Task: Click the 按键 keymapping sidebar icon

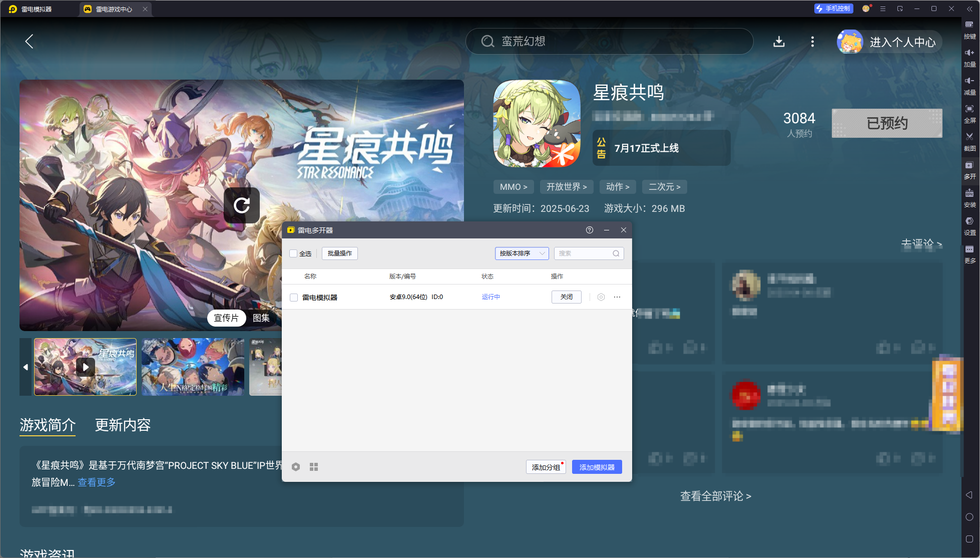Action: click(969, 30)
